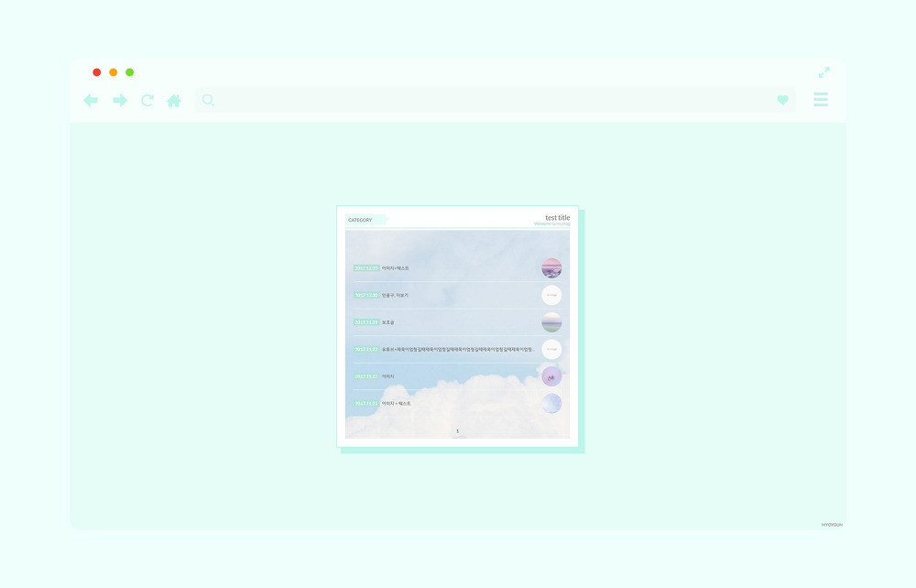
Task: Open the post titled 이미지+텍스트 dated 2017.12.30
Action: point(396,268)
